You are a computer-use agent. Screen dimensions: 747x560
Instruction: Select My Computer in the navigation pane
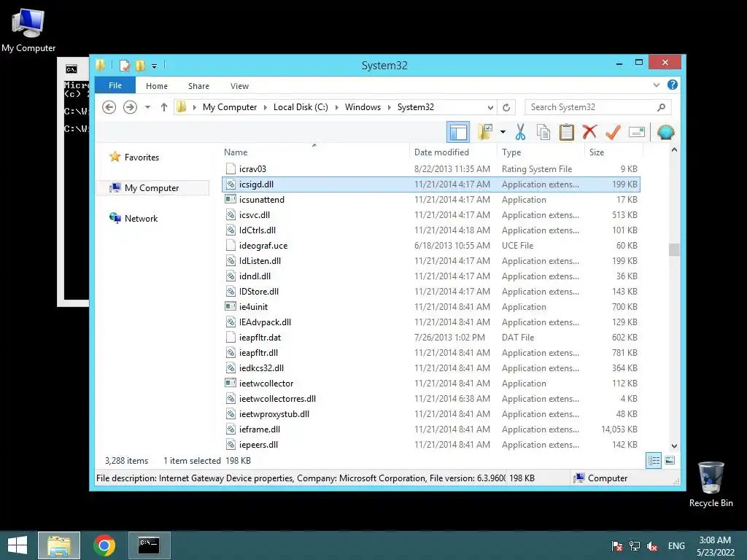click(x=152, y=188)
